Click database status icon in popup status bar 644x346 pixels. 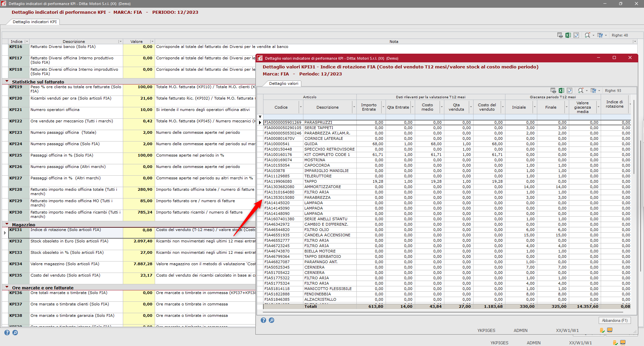602,330
